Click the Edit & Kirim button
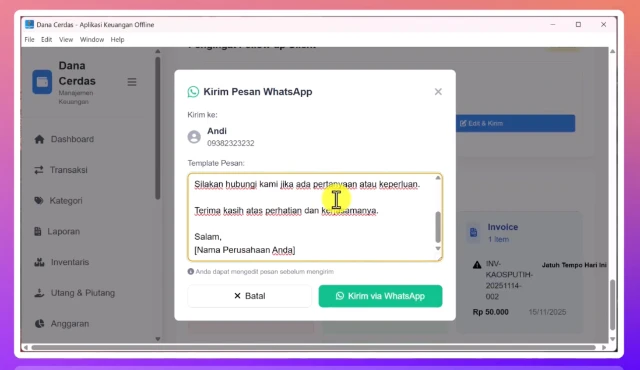The width and height of the screenshot is (640, 370). point(516,123)
